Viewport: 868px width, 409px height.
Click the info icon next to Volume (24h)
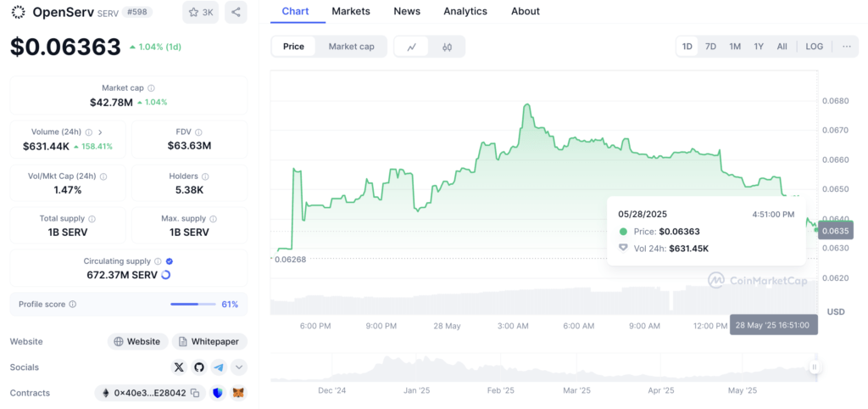(x=88, y=132)
